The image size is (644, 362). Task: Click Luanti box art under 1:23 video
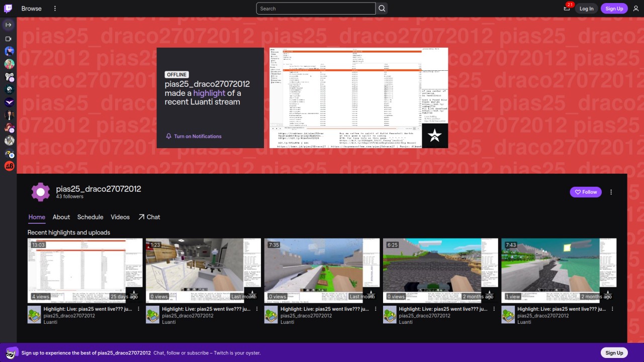152,315
